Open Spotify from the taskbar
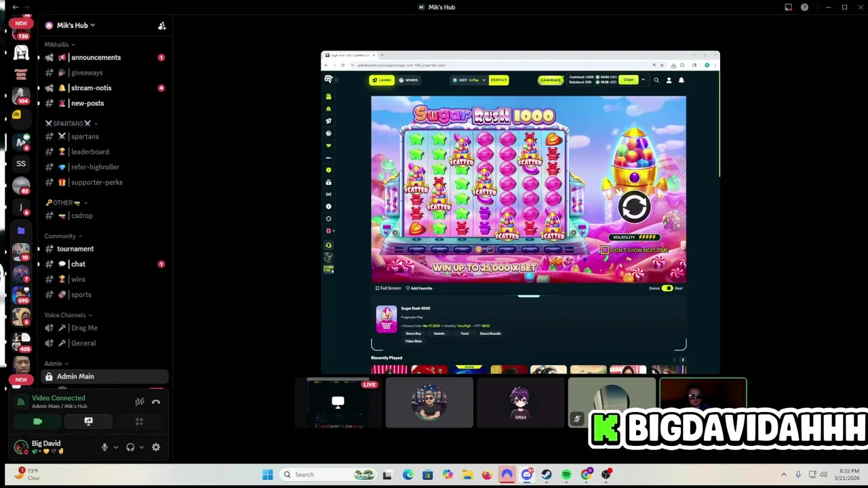 click(x=566, y=474)
